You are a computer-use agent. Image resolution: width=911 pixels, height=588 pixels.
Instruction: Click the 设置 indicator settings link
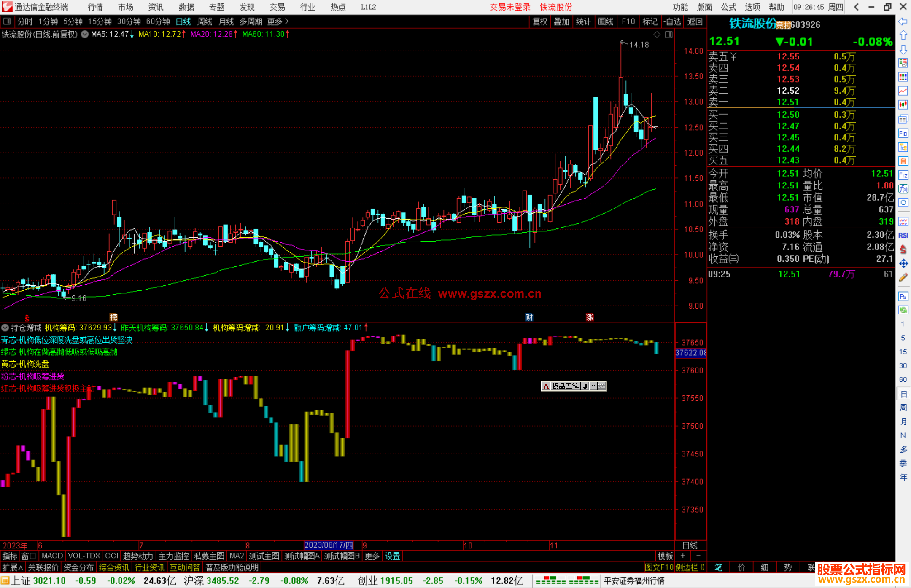point(392,556)
